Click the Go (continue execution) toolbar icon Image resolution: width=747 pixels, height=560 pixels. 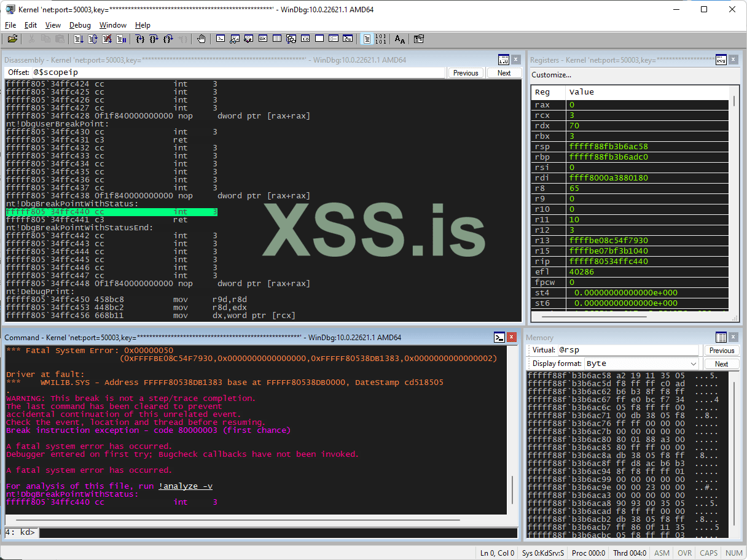pyautogui.click(x=78, y=39)
